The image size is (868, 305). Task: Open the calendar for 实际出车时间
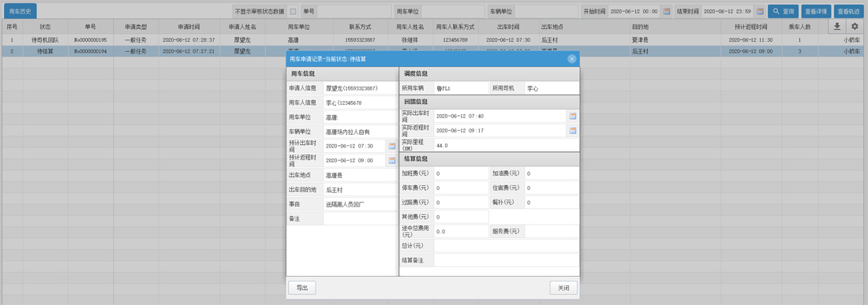tap(573, 116)
